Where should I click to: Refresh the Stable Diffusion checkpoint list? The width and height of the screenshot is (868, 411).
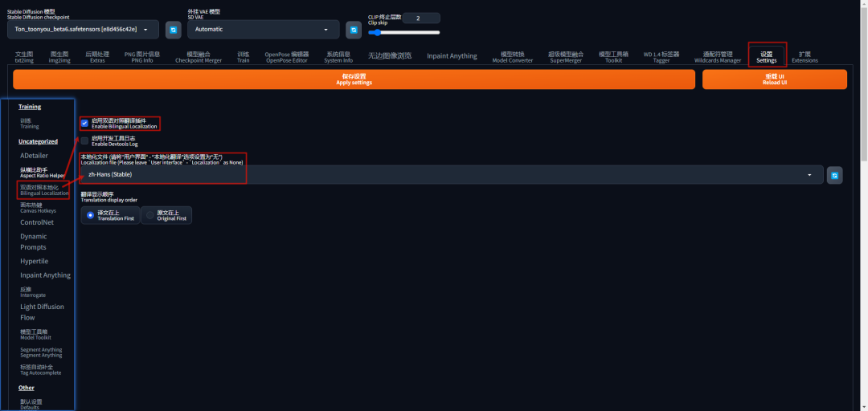click(x=174, y=30)
